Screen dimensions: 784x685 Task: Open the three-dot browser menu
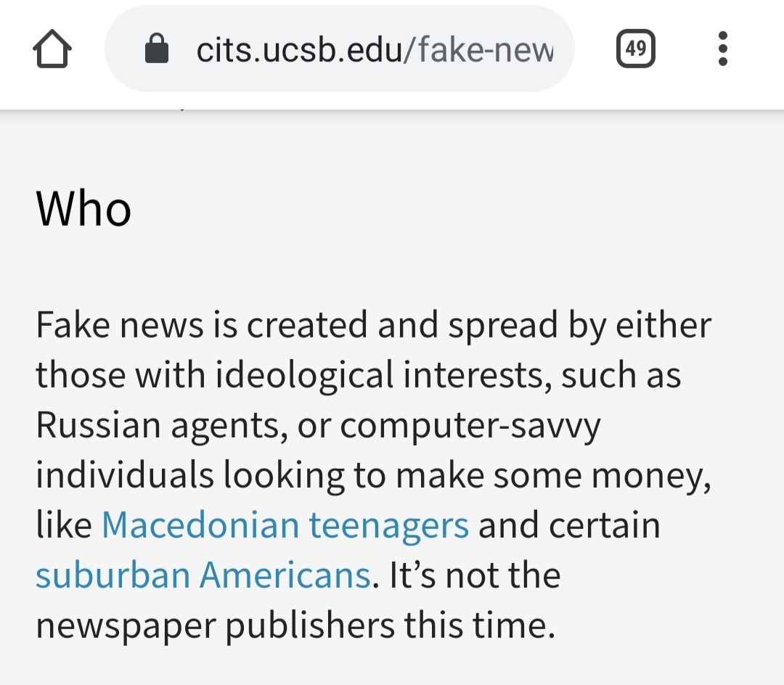pyautogui.click(x=722, y=49)
